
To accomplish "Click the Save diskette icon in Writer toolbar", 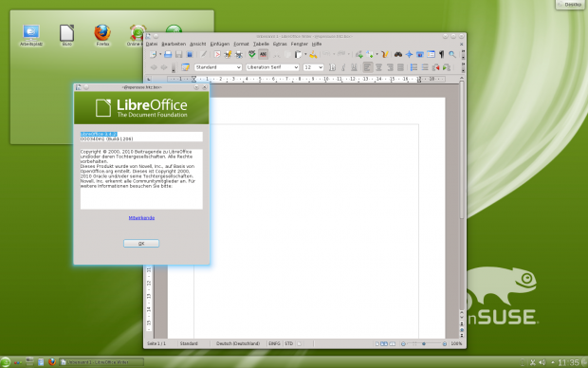I will click(178, 55).
